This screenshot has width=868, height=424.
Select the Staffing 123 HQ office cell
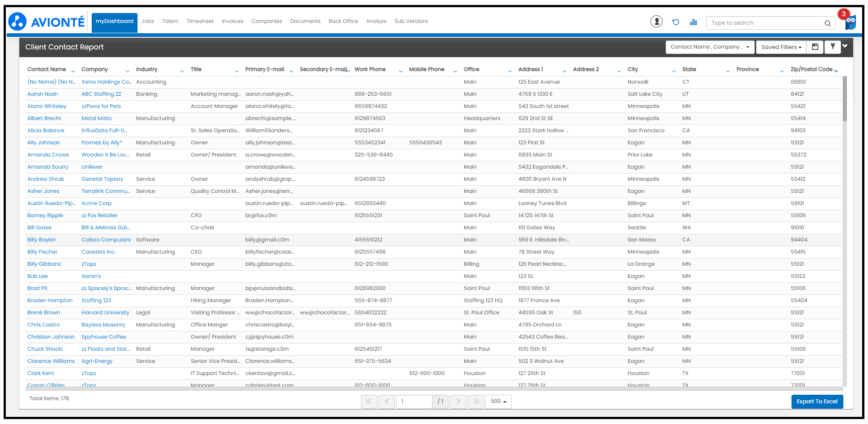pos(483,300)
